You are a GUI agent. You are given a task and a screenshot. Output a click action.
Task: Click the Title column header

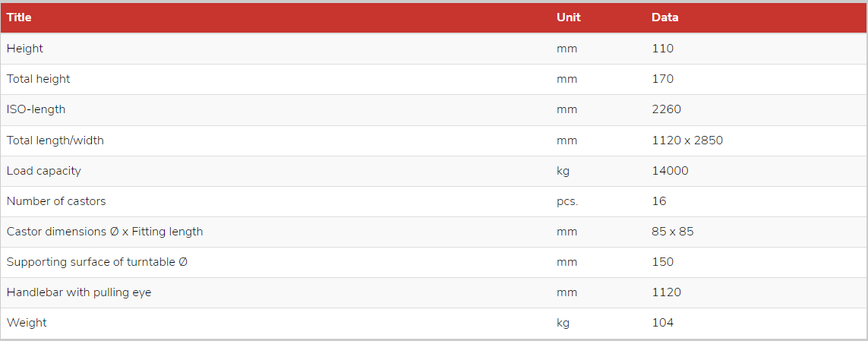point(19,17)
